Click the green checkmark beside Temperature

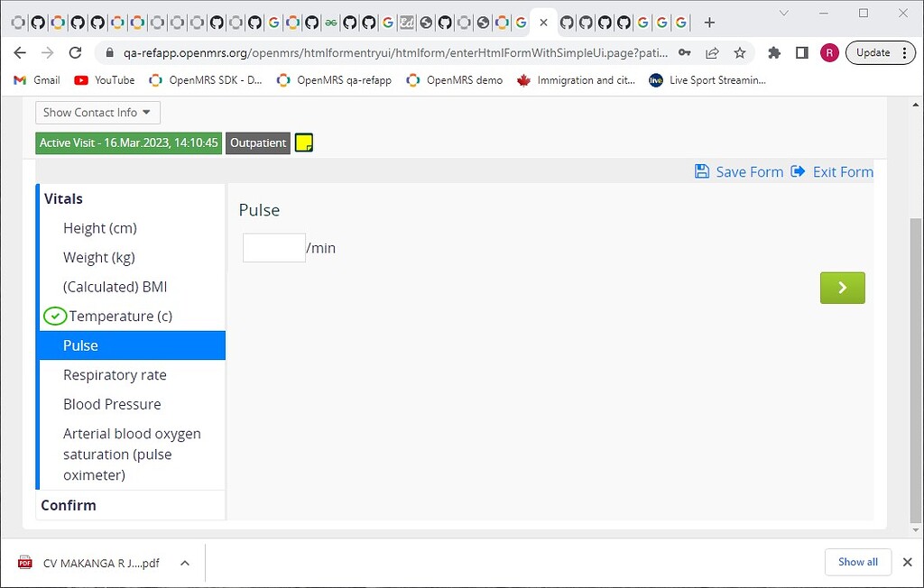coord(55,316)
